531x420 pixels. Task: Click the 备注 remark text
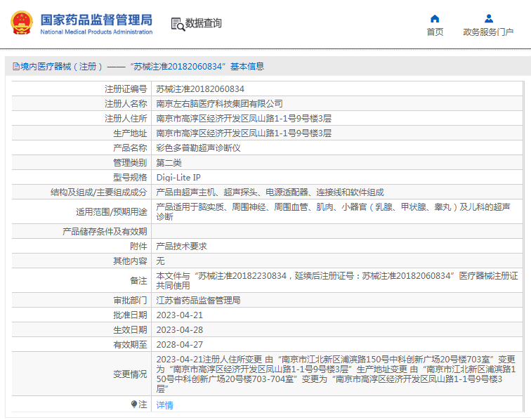pos(337,281)
